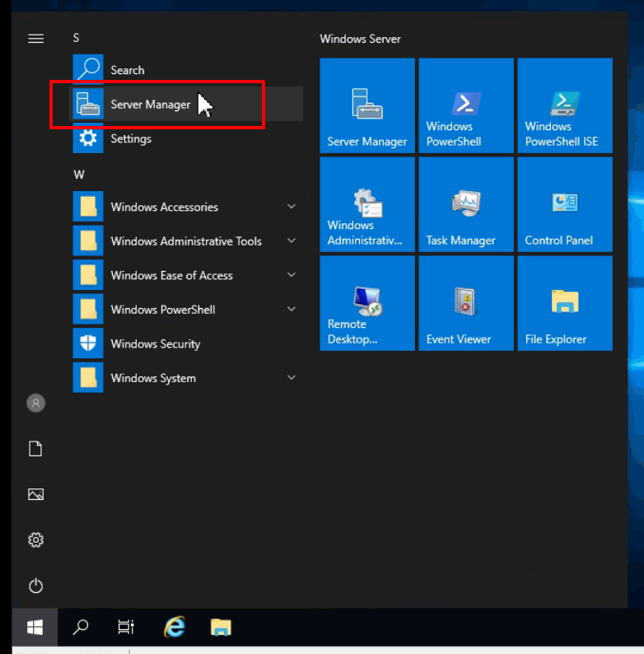
Task: Click the Server Manager tile
Action: tap(367, 105)
